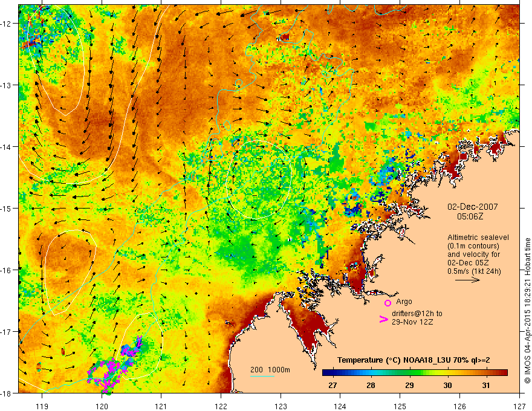The image size is (532, 411).
Task: Click the '(0.1m contours)' text
Action: click(x=473, y=246)
